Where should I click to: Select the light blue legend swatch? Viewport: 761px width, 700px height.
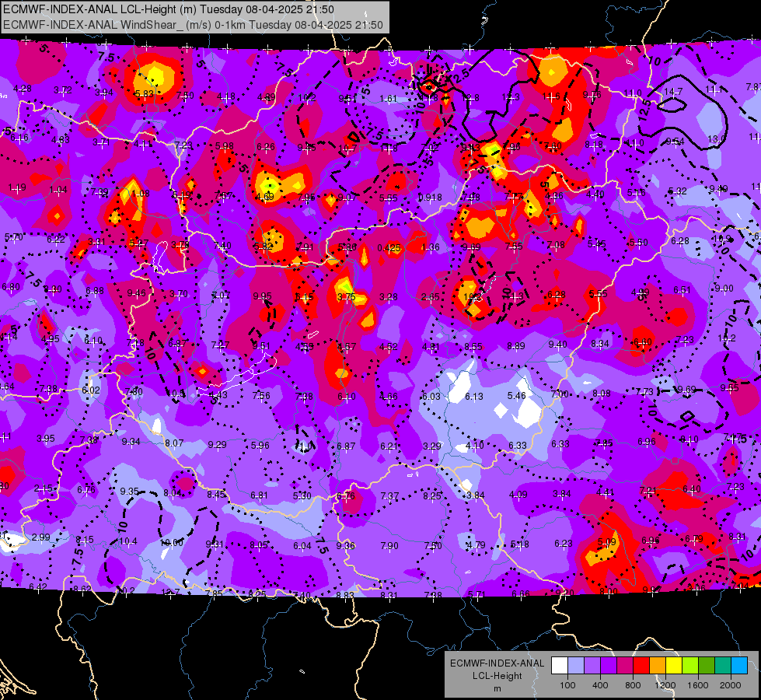click(576, 666)
